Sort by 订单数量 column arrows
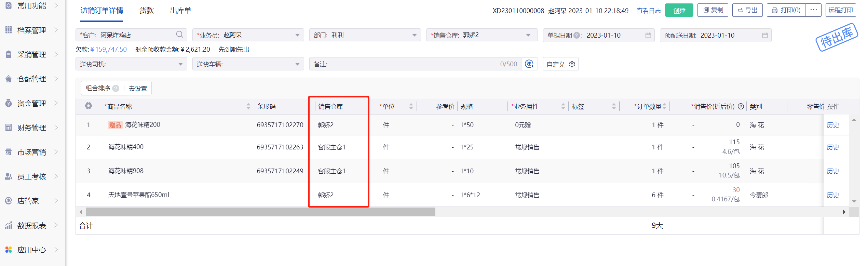This screenshot has width=868, height=266. click(664, 106)
